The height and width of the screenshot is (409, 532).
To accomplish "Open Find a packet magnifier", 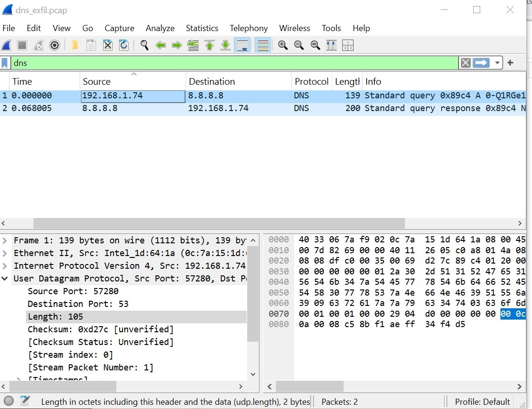I will coord(145,45).
